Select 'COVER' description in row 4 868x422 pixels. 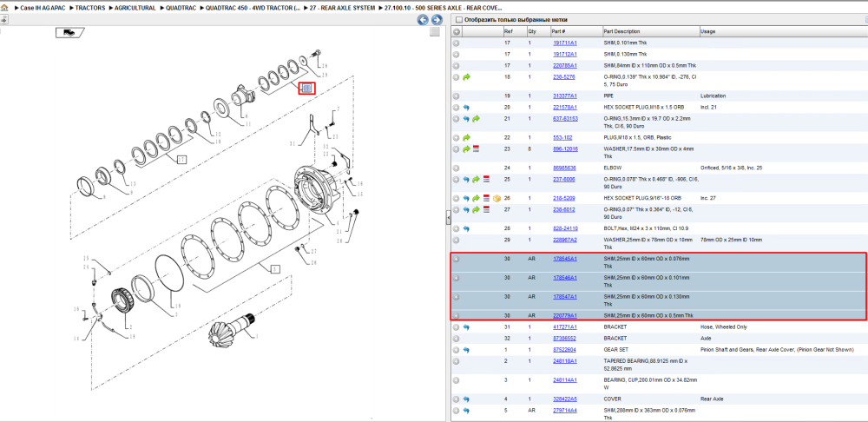point(612,399)
